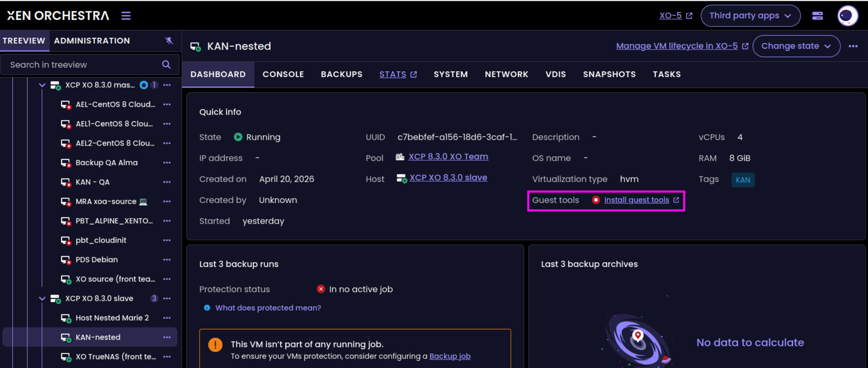Open more actions for KAN-nested VM header
This screenshot has height=368, width=868.
pyautogui.click(x=853, y=46)
